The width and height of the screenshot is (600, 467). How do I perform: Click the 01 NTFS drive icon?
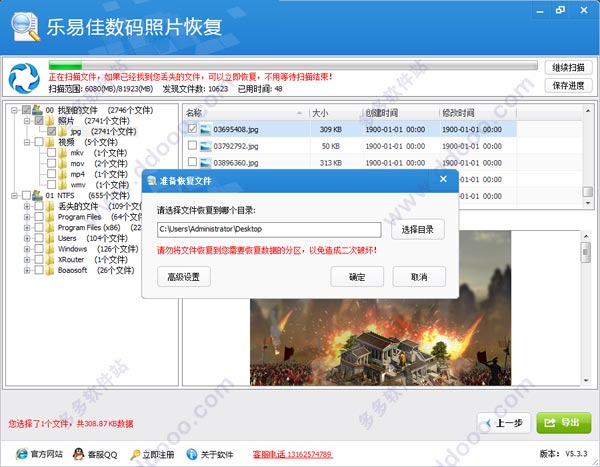38,195
